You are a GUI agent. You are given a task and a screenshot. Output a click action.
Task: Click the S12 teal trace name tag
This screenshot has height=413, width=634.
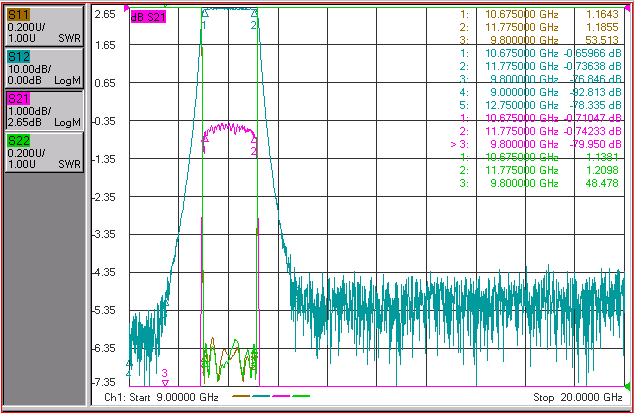coord(19,57)
